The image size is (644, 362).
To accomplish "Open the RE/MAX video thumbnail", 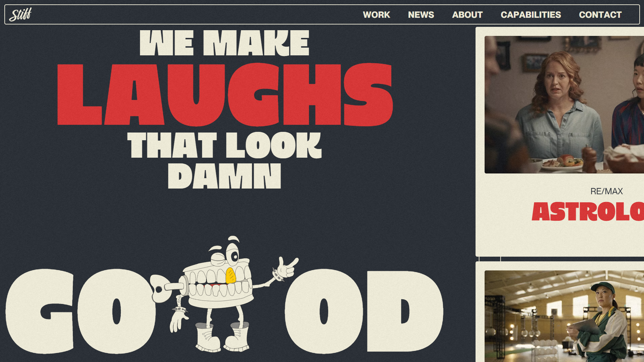I will pos(564,105).
